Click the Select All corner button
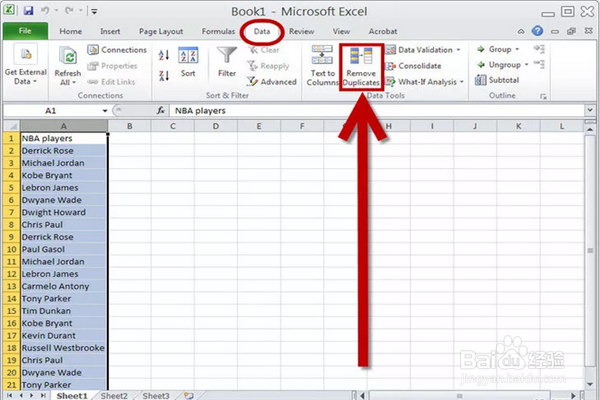 [11, 126]
